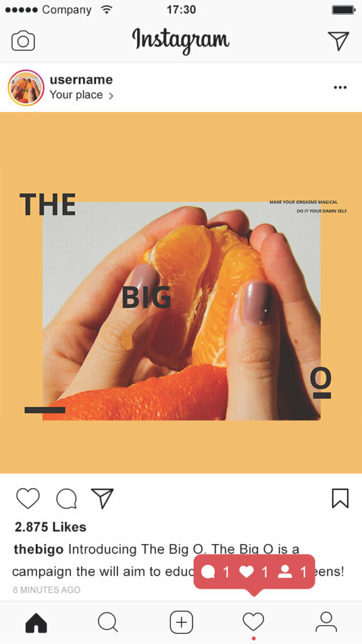362x644 pixels.
Task: Like the post with the heart icon
Action: pyautogui.click(x=28, y=498)
